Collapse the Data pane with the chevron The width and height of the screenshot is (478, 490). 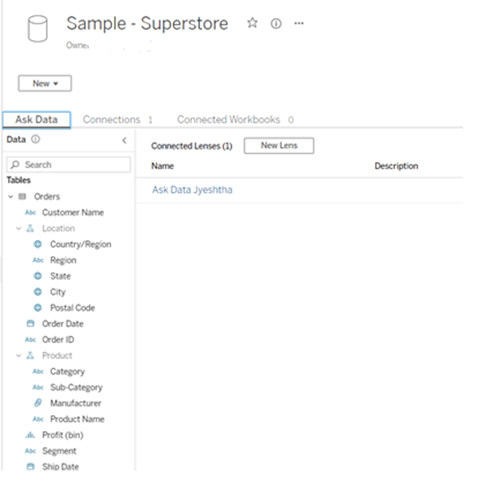click(x=124, y=140)
